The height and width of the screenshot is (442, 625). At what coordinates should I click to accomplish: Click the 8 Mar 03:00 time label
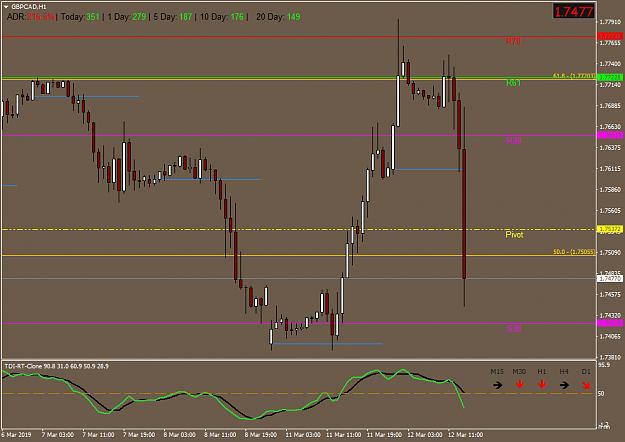tap(179, 434)
